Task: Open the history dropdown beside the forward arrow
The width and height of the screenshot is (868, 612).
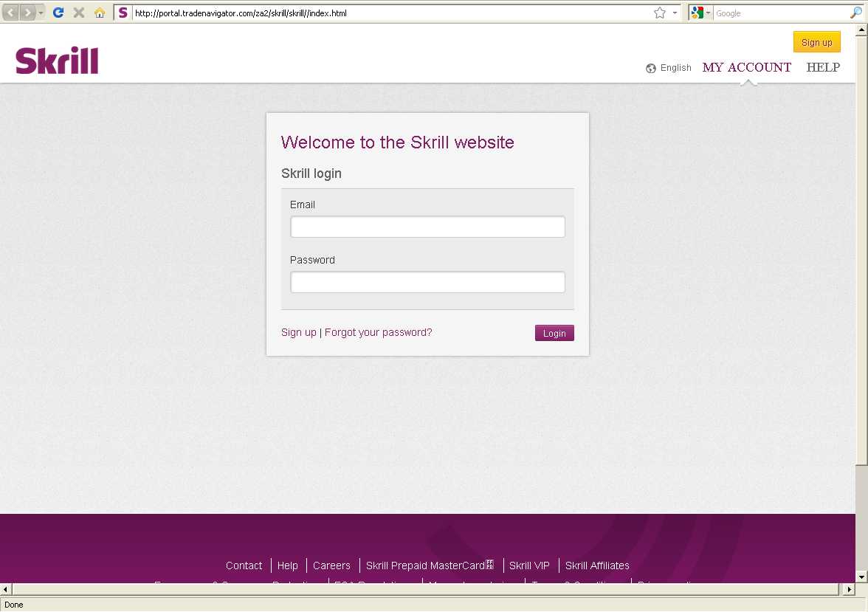Action: 41,13
